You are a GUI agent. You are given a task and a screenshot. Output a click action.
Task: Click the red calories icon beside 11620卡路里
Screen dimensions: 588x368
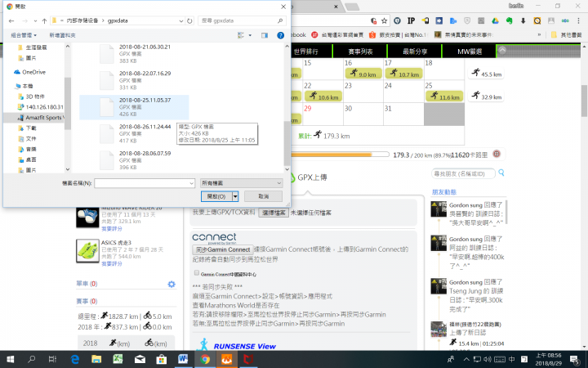[497, 154]
